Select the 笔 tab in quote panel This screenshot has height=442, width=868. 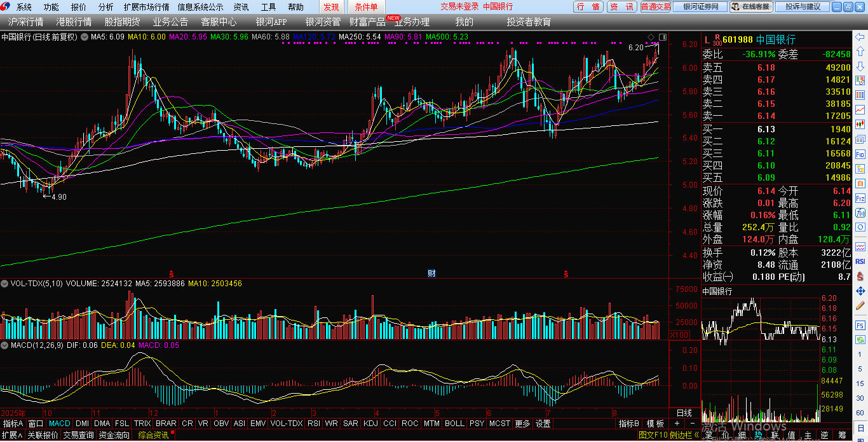tap(709, 435)
